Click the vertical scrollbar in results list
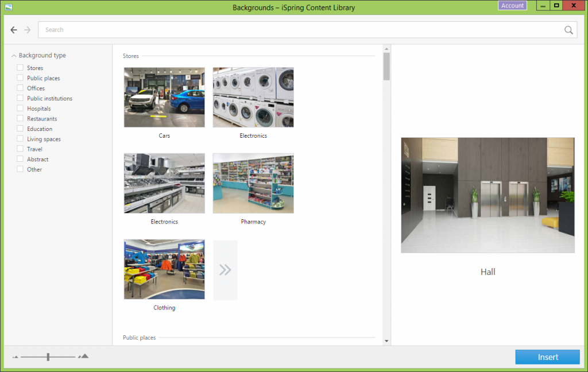 click(386, 69)
